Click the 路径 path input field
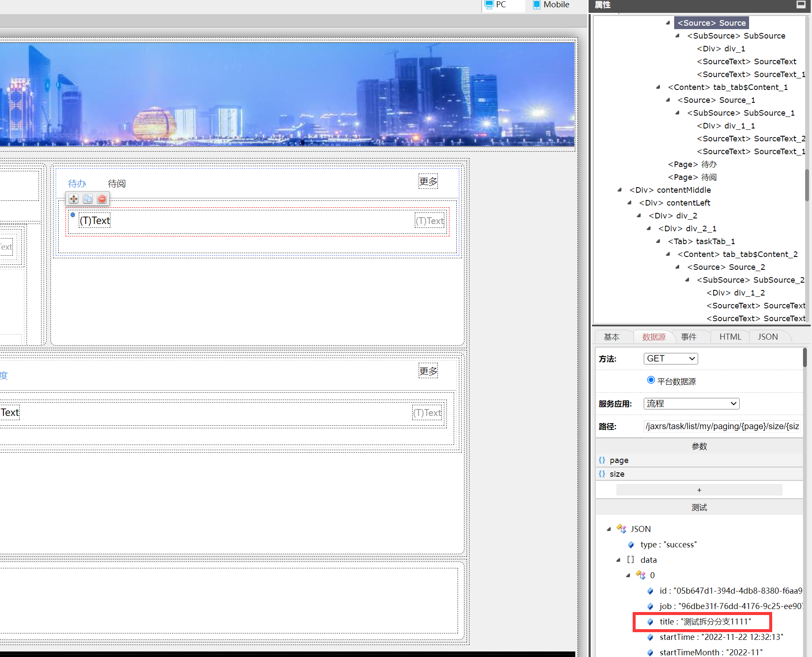 tap(722, 426)
